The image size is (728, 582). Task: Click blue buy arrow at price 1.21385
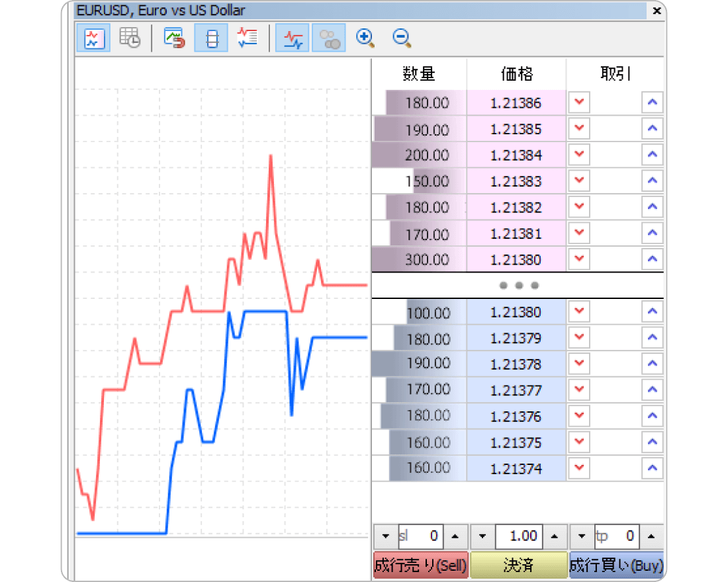point(653,128)
